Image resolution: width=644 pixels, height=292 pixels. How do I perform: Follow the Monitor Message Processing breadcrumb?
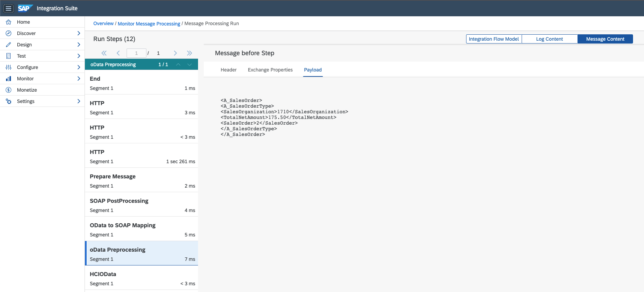tap(149, 24)
